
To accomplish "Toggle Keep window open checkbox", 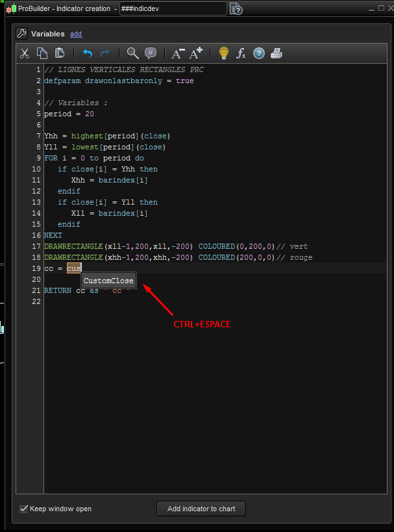I will 23,509.
